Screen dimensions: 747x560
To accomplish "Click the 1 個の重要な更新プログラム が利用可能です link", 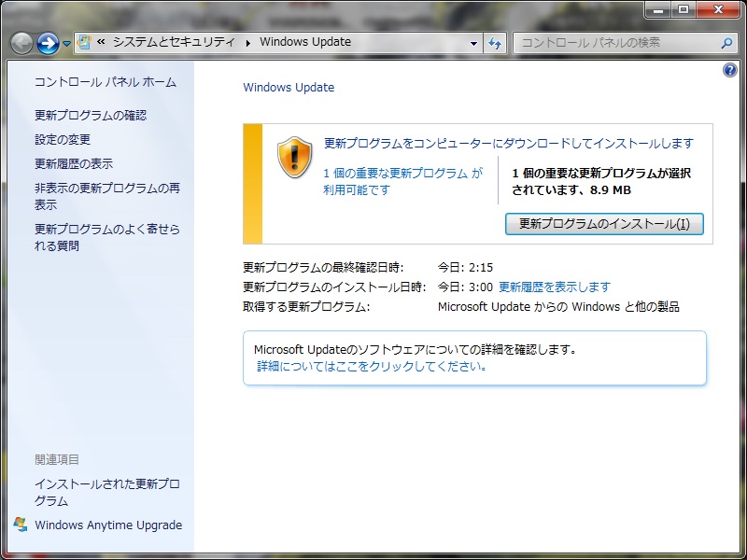I will point(403,181).
